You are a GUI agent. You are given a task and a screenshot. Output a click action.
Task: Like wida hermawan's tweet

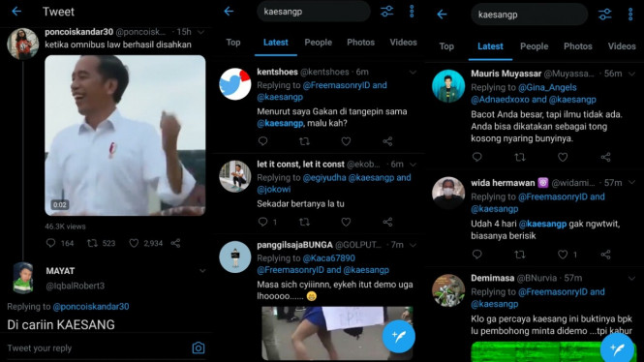tap(563, 255)
